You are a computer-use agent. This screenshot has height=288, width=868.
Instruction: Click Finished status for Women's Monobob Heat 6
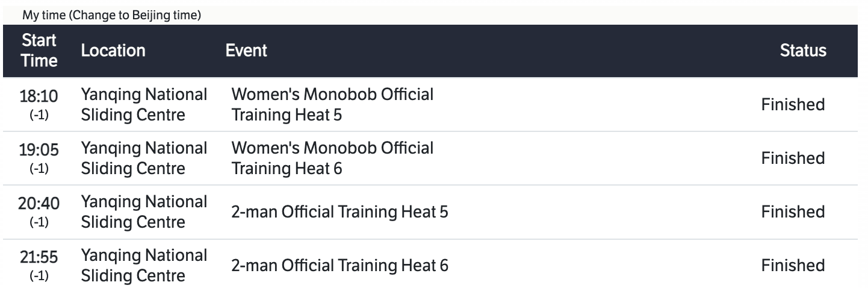[793, 158]
